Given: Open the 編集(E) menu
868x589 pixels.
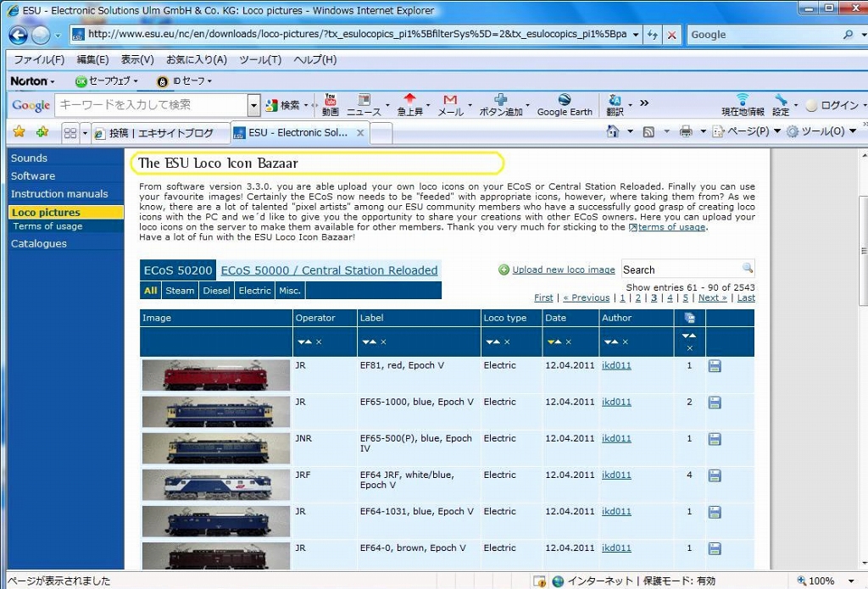Looking at the screenshot, I should click(92, 60).
